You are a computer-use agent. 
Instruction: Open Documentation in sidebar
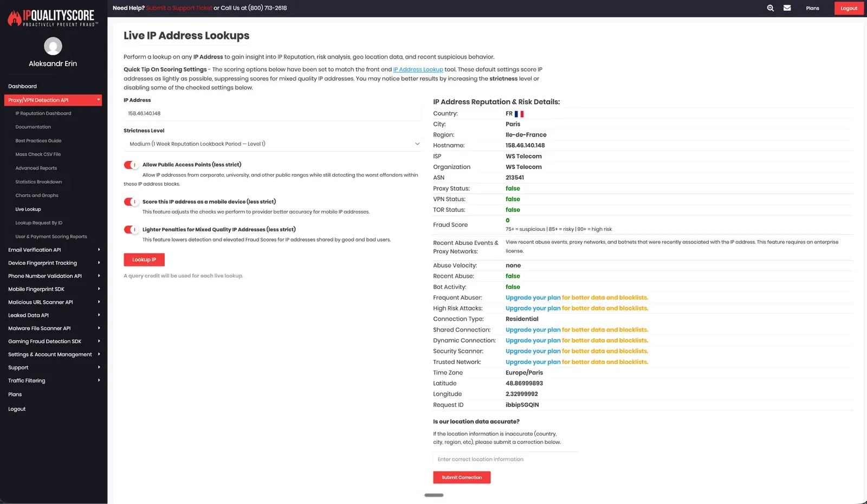coord(33,127)
